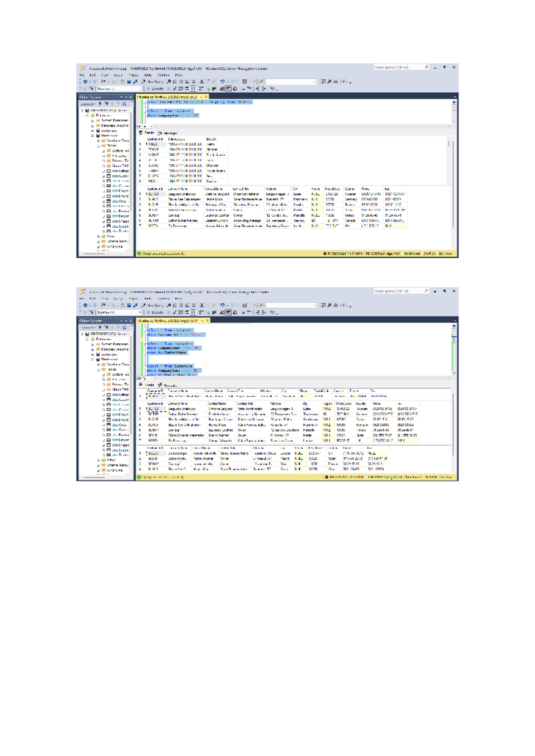Expand Views folder in upper Object Explorer

point(99,237)
